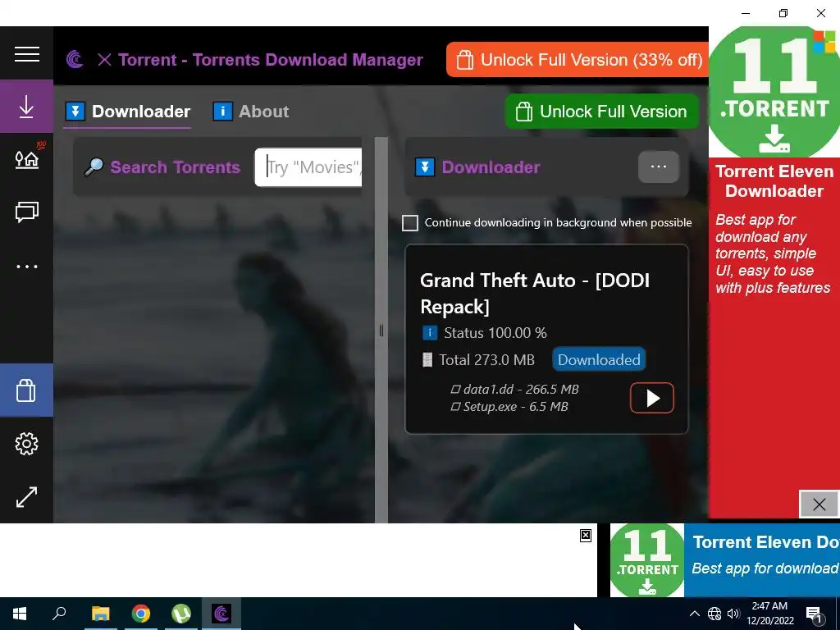
Task: Open File Explorer from the taskbar
Action: [x=100, y=614]
